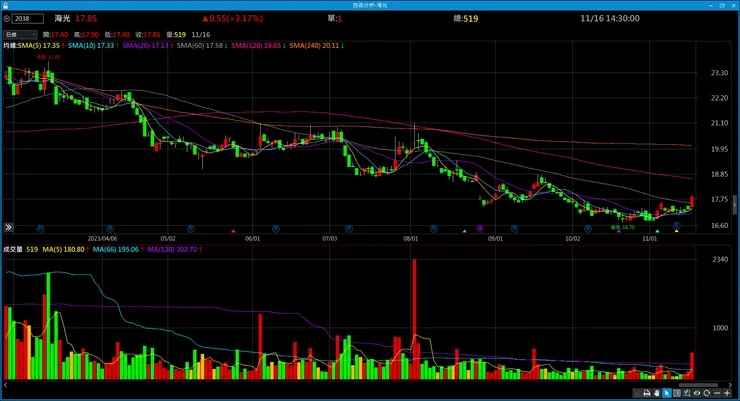The image size is (740, 401).
Task: Click the dimmed first icon of the bottom toolbar
Action: (x=637, y=393)
